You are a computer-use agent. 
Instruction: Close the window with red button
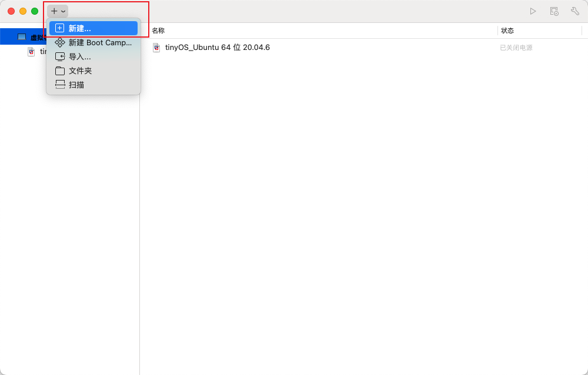point(11,11)
